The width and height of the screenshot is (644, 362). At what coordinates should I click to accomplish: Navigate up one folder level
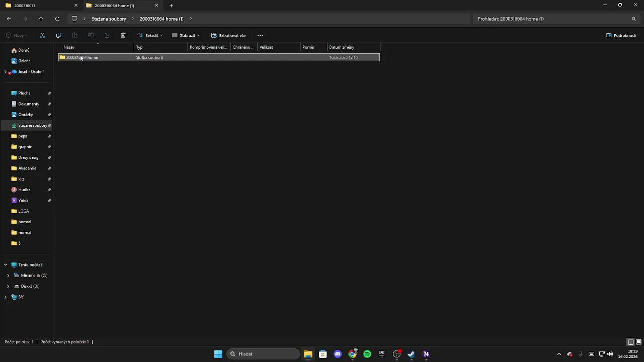41,19
